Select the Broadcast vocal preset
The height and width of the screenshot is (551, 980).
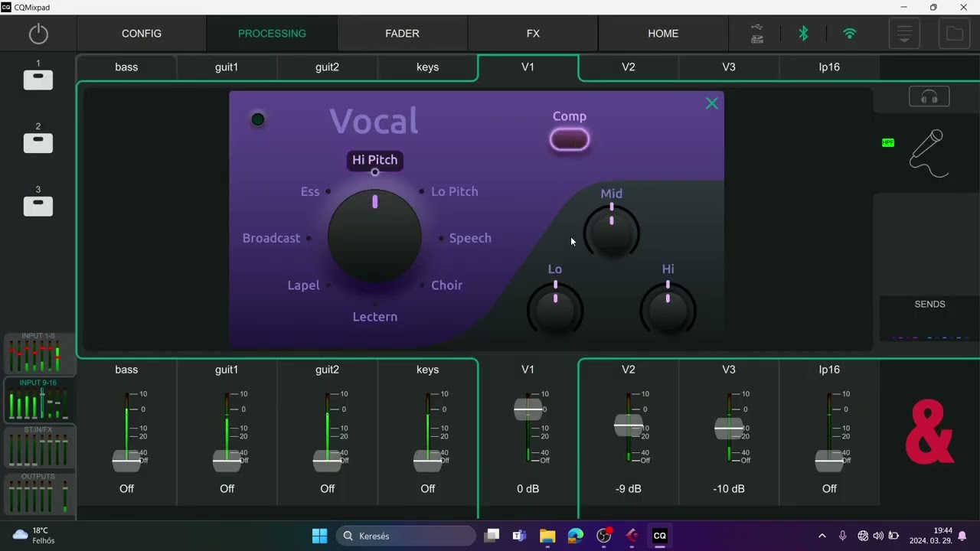tap(272, 238)
